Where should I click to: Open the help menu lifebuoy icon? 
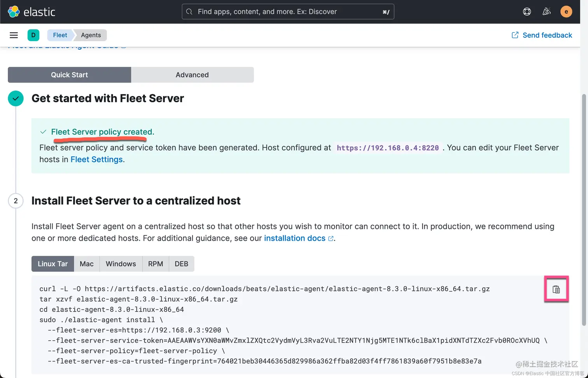(527, 12)
